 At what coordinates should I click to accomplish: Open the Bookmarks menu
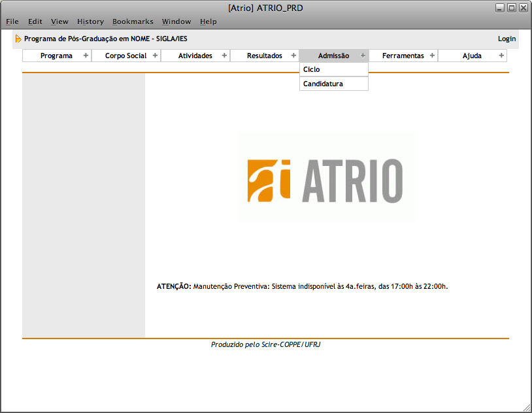pos(133,22)
